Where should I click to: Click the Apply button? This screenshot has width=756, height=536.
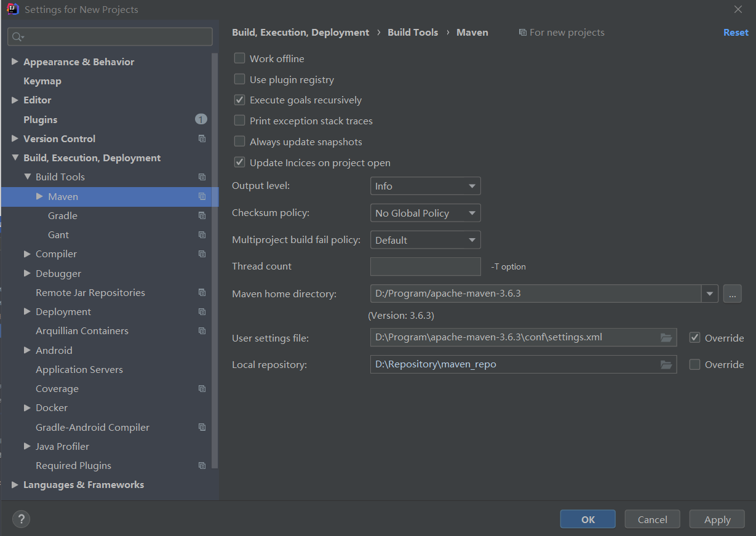click(717, 519)
